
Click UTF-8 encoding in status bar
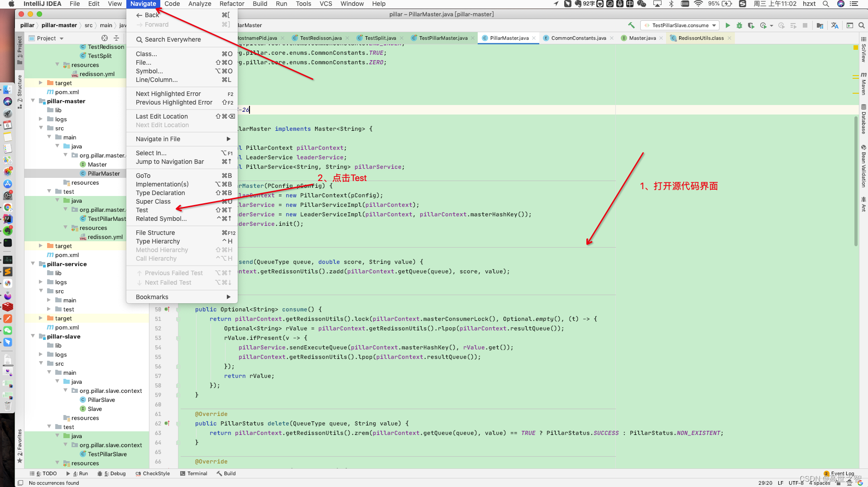click(x=796, y=483)
